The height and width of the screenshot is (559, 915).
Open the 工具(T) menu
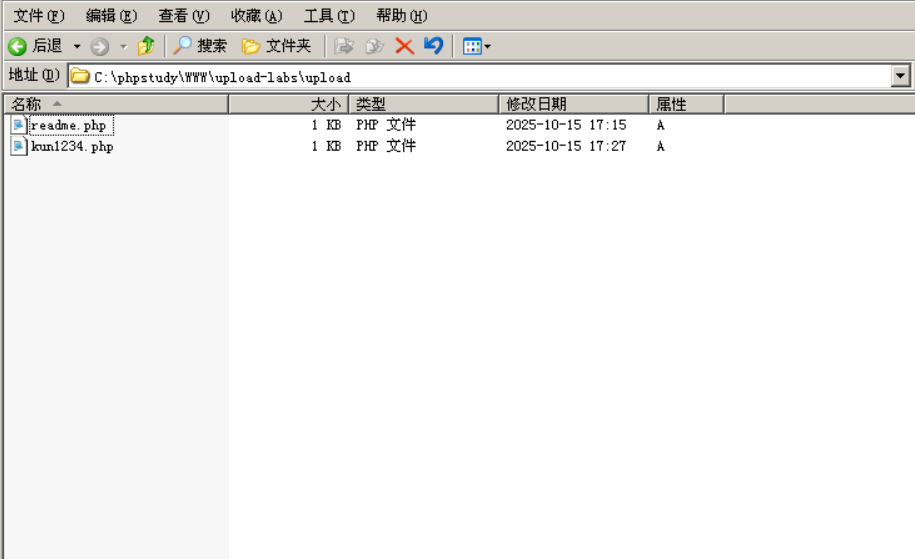[x=329, y=16]
